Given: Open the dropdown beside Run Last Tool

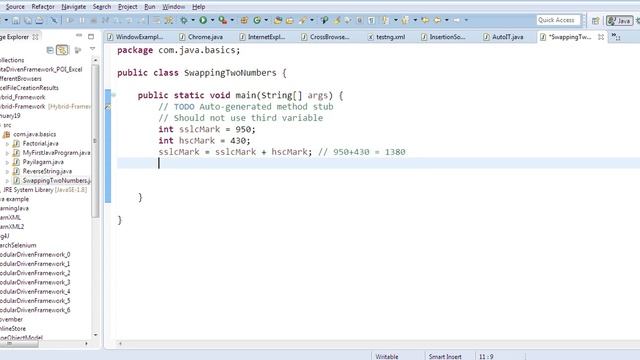Looking at the screenshot, I should coord(232,20).
